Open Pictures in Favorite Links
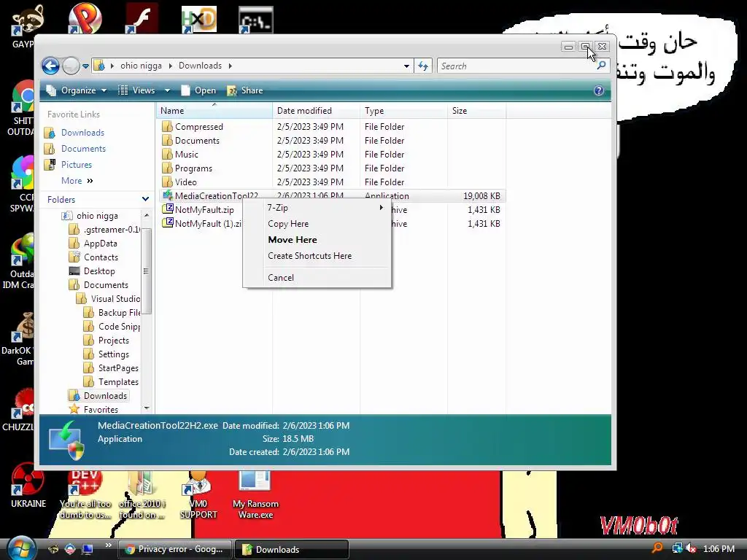Screen dimensions: 747x560 (76, 165)
